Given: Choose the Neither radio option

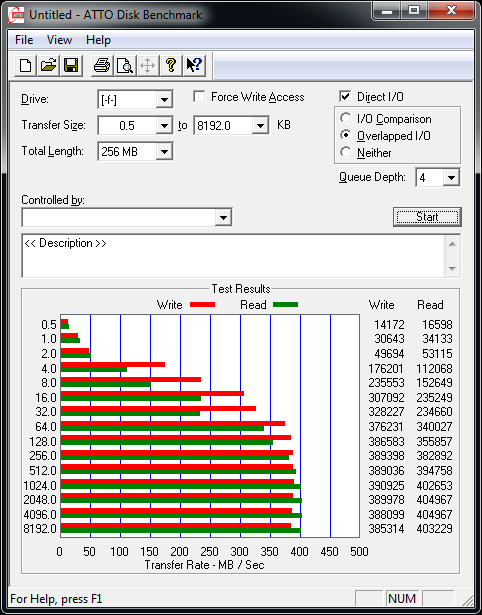Looking at the screenshot, I should 346,152.
